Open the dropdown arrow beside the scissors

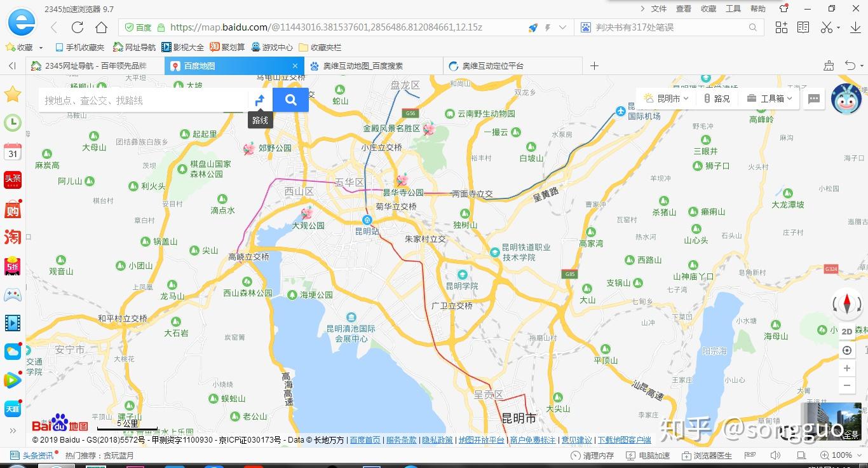click(838, 28)
